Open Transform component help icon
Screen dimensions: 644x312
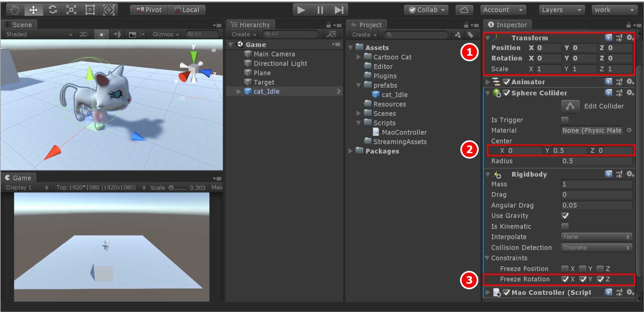(608, 38)
